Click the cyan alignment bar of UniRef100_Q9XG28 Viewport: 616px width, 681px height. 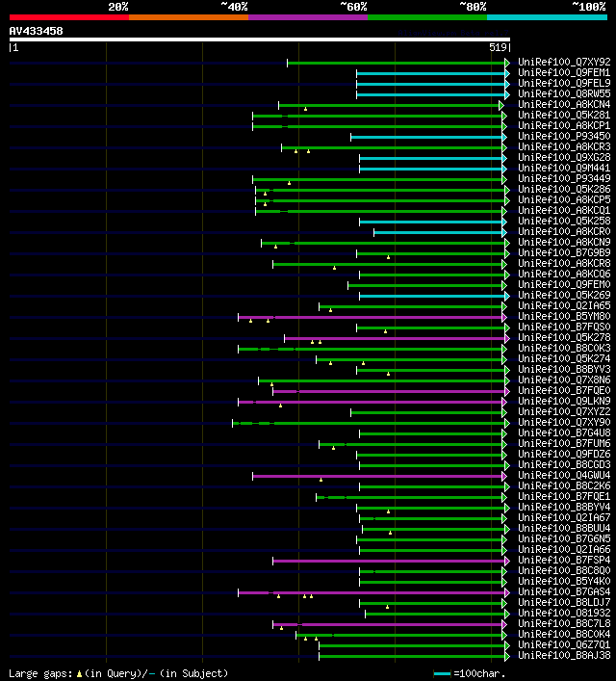click(430, 159)
